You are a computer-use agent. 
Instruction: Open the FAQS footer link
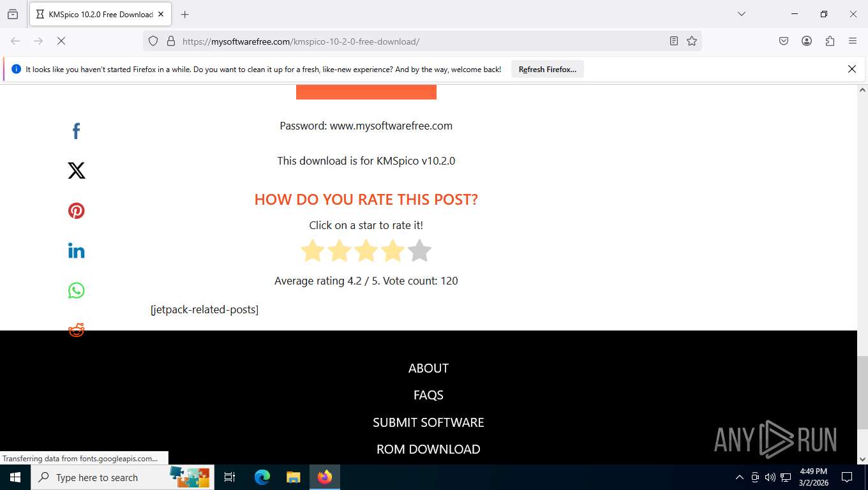pyautogui.click(x=428, y=395)
